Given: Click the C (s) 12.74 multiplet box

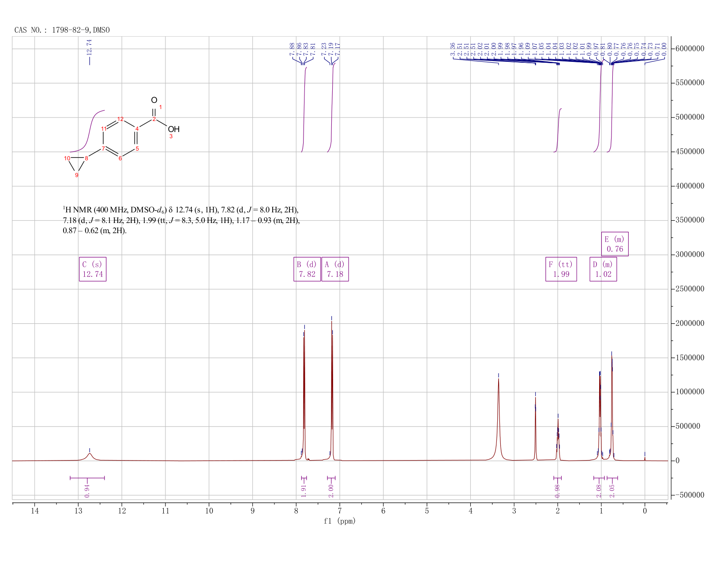Looking at the screenshot, I should click(93, 269).
